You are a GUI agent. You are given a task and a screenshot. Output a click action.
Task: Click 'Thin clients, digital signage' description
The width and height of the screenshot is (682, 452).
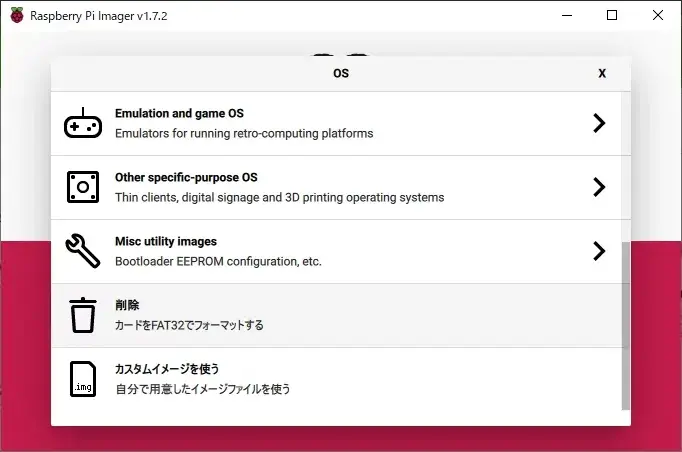click(280, 197)
